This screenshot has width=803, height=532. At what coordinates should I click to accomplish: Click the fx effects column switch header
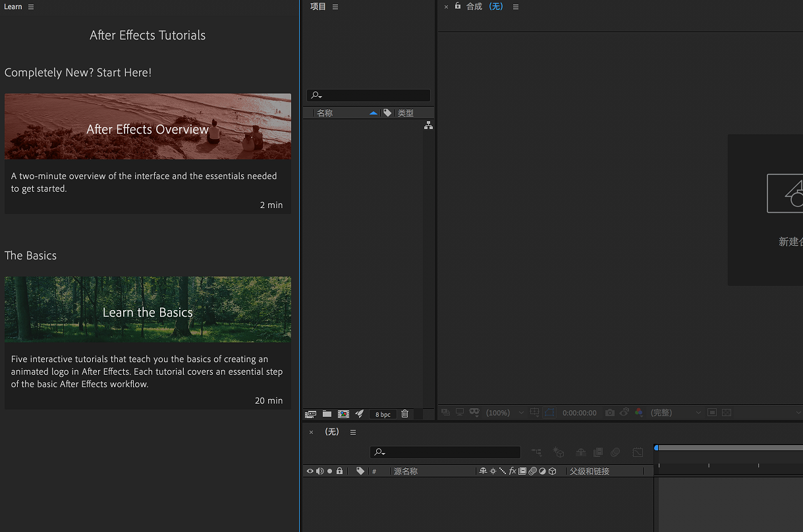pos(512,471)
